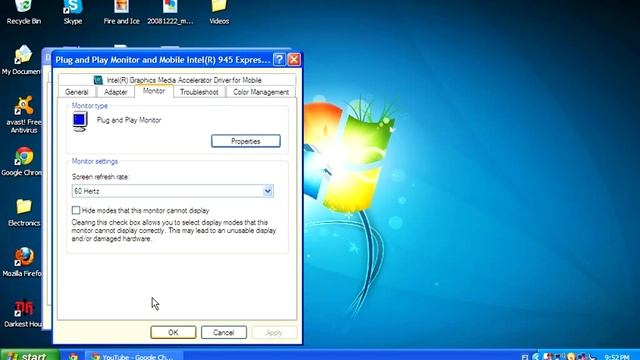Open the Windows start menu
Screen dimensions: 640x360
tap(29, 356)
